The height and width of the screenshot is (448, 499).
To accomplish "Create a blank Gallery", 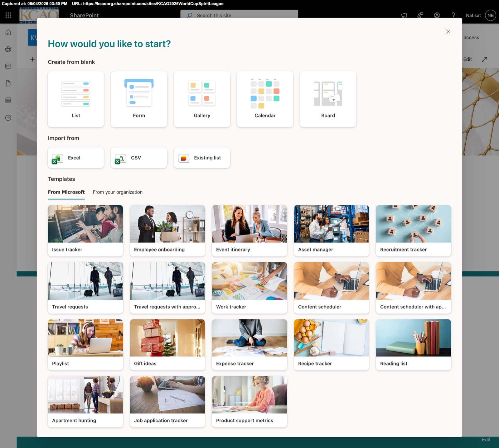I will pyautogui.click(x=202, y=99).
